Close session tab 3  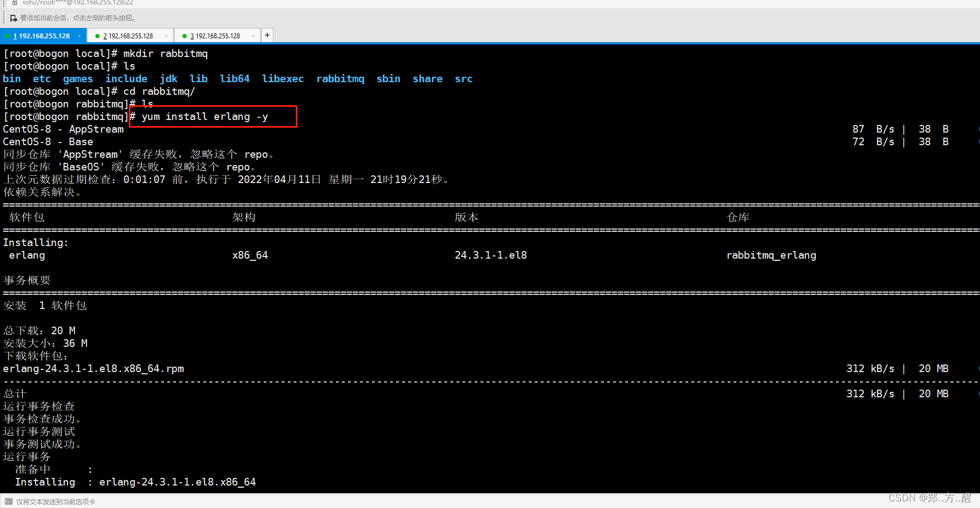pos(253,36)
